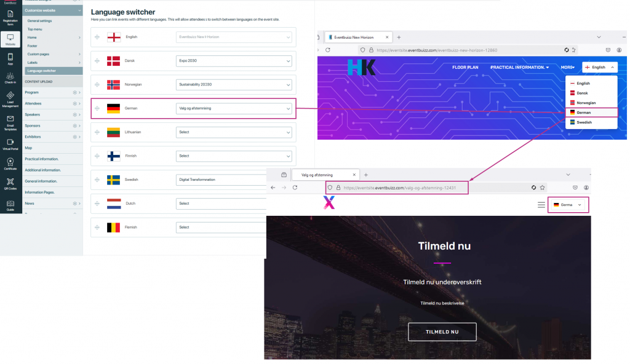Open the Dansk event dropdown showing Expo 2030
Viewport: 630px width, 364px height.
(x=234, y=61)
